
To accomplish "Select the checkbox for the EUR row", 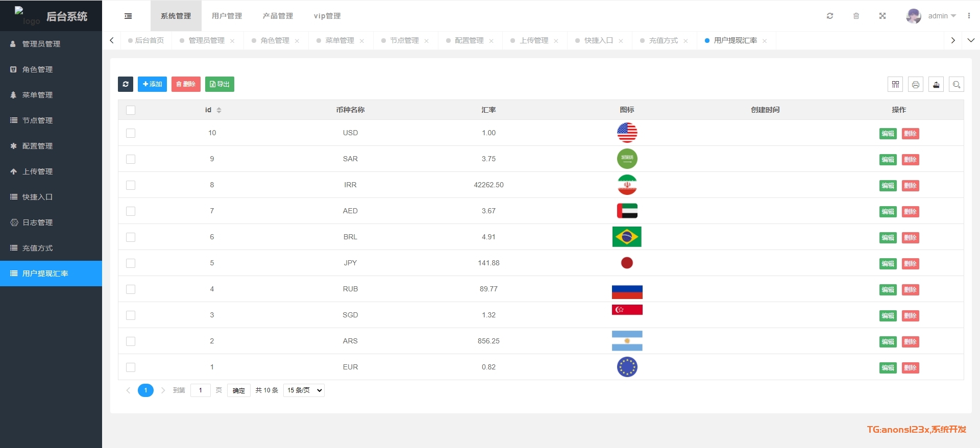I will 131,367.
